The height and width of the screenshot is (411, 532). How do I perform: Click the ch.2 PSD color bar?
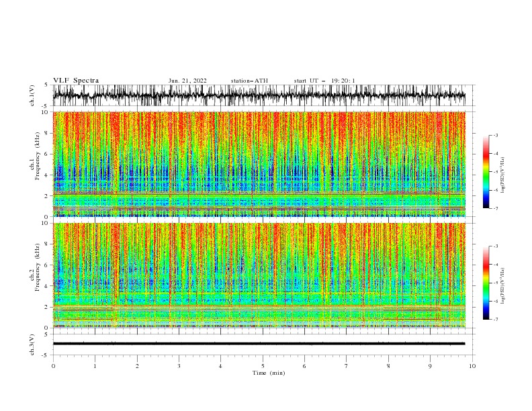click(x=486, y=283)
